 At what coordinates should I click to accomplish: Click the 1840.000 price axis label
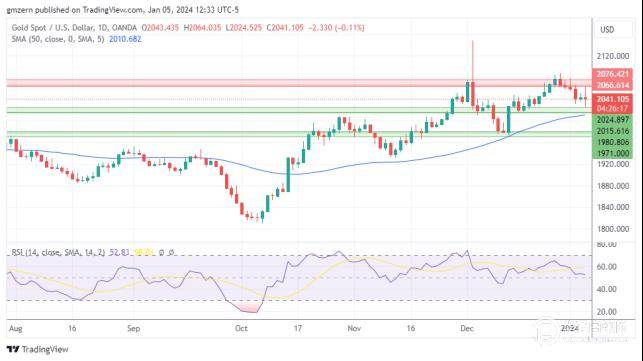613,208
